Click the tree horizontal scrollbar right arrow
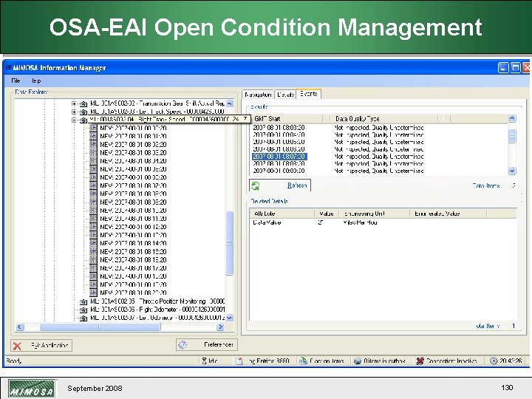 click(220, 327)
